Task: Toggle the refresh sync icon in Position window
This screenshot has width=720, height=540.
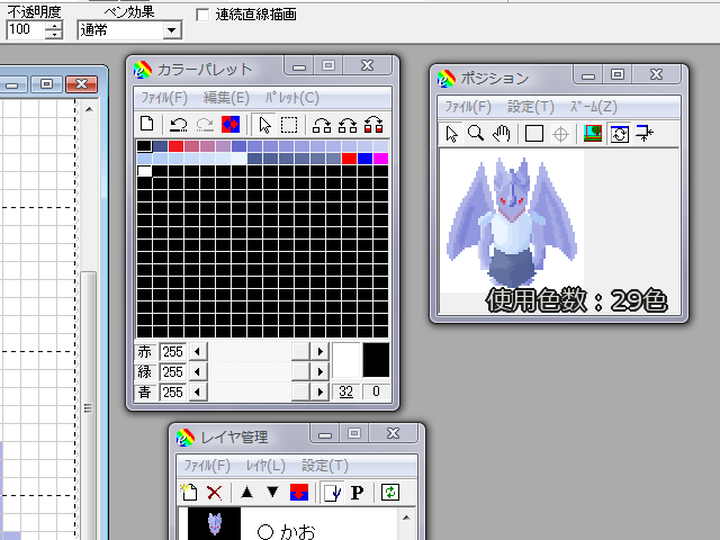Action: point(619,134)
